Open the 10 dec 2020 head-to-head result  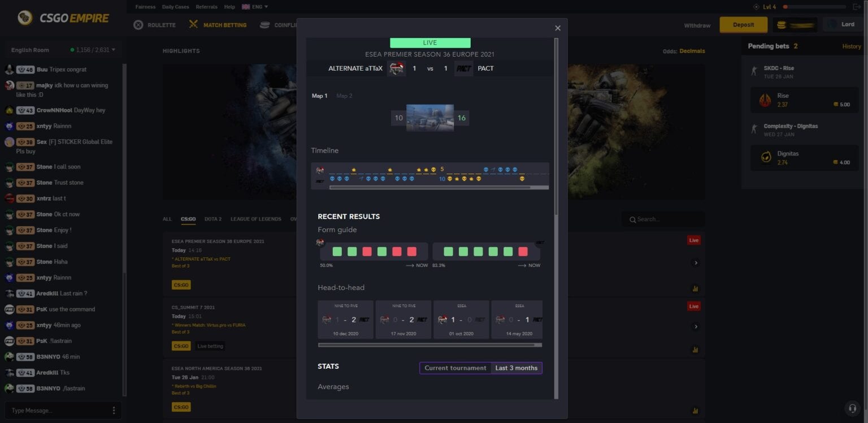tap(345, 320)
